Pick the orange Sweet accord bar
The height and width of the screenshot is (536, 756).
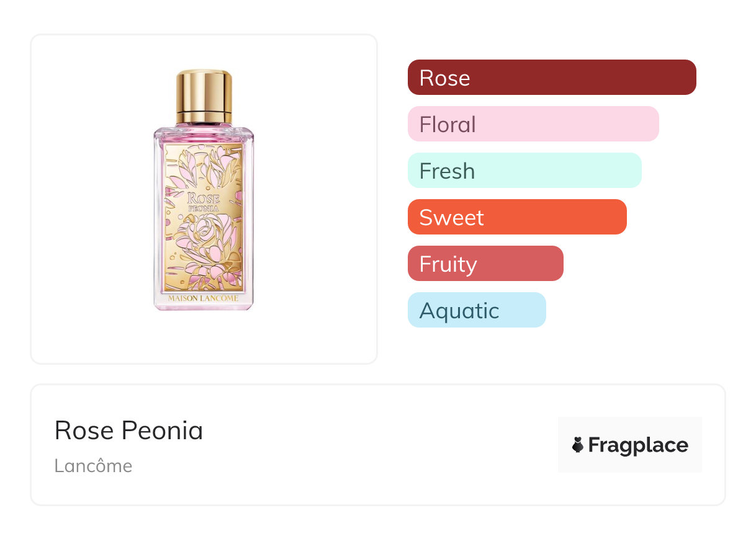[516, 217]
